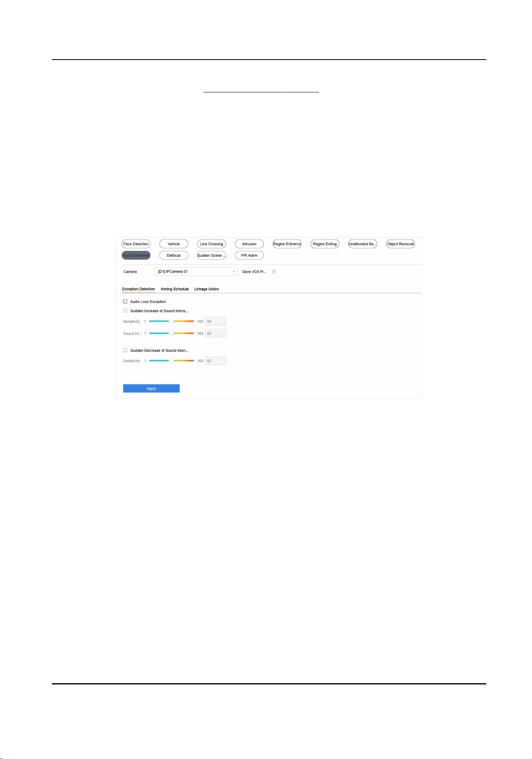Select the PIR Alarm type
The height and width of the screenshot is (759, 532).
[249, 255]
